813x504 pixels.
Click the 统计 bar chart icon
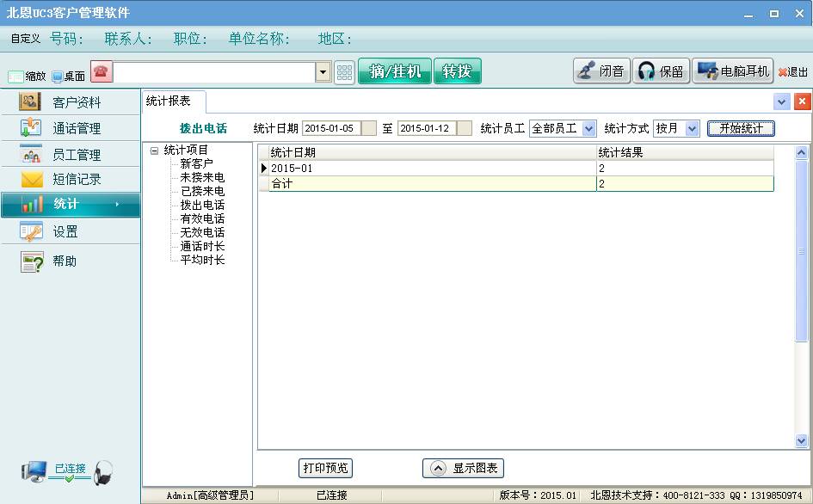(32, 205)
